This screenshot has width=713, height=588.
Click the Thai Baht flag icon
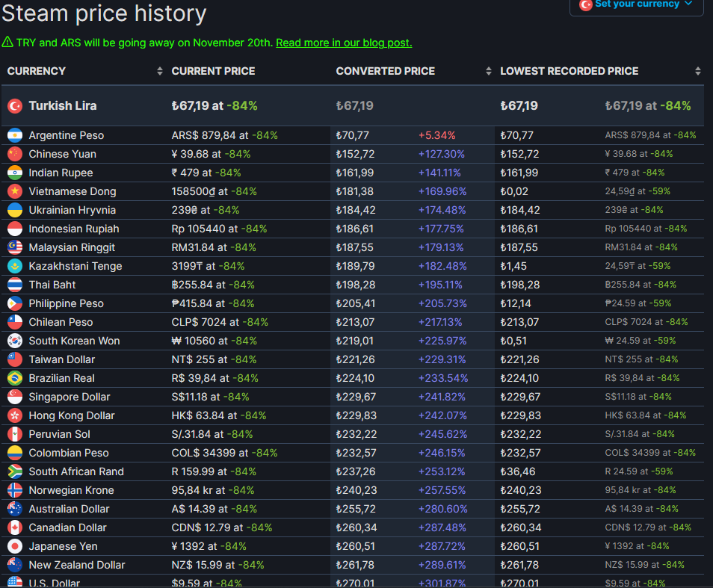(15, 285)
